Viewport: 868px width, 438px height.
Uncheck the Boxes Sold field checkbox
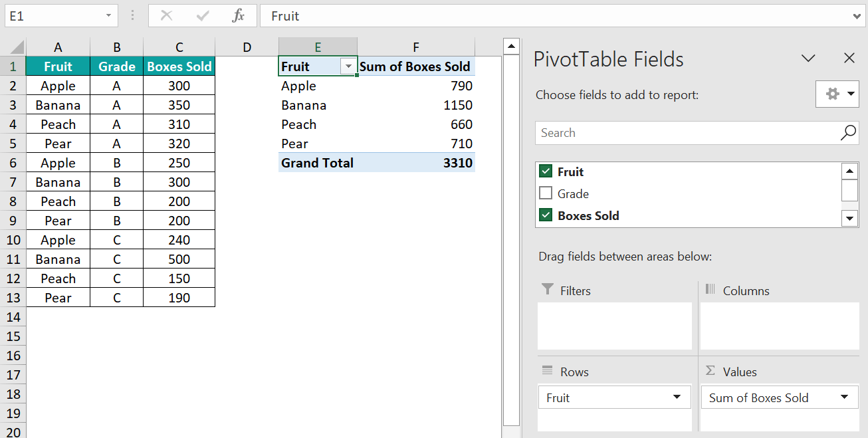[545, 215]
